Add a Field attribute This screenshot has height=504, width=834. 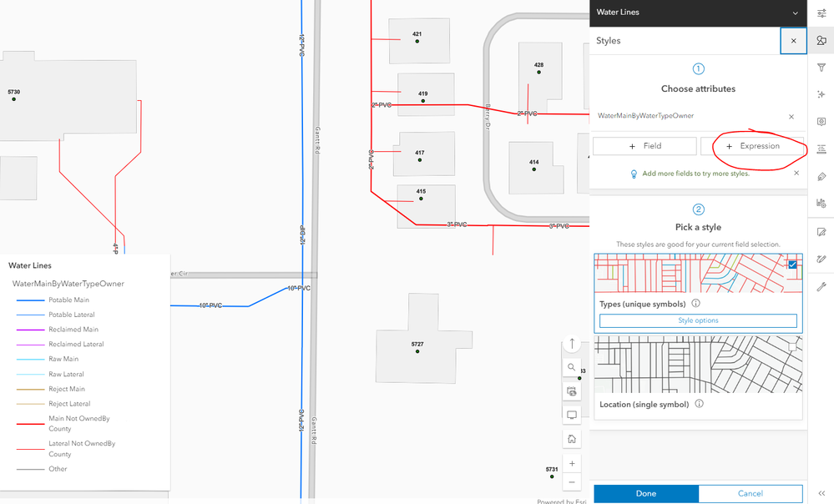coord(644,146)
